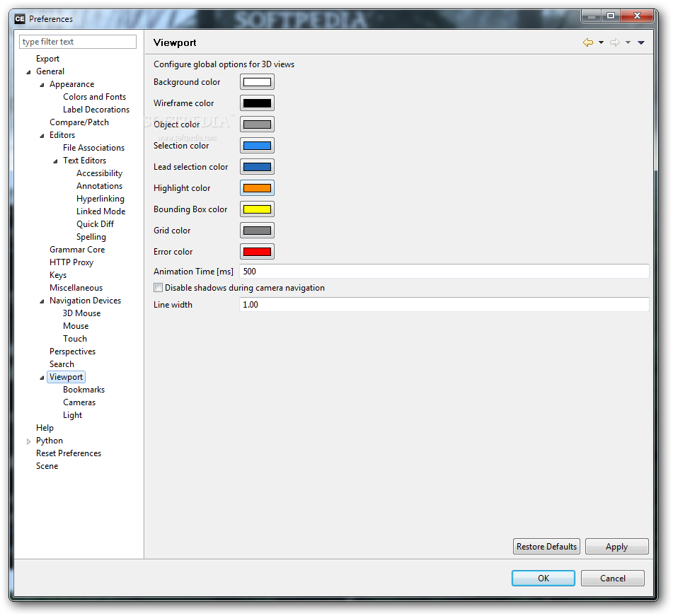Open Bookmarks under Viewport

(x=84, y=390)
